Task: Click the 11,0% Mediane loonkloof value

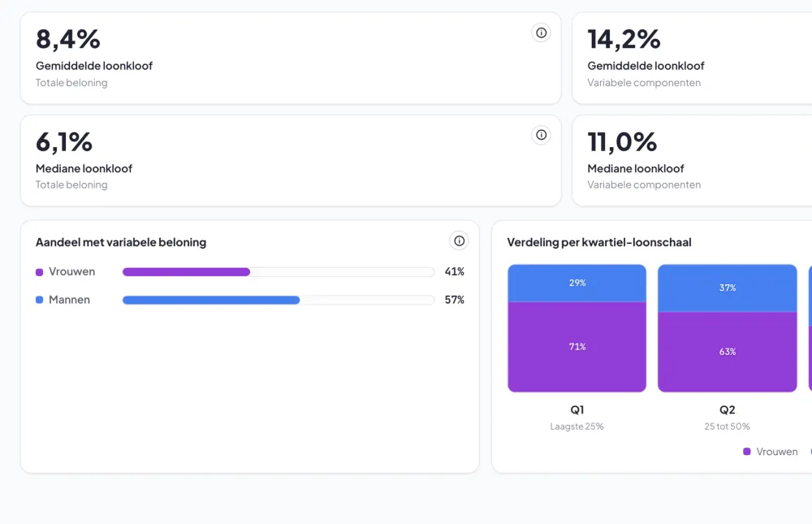Action: (x=622, y=142)
